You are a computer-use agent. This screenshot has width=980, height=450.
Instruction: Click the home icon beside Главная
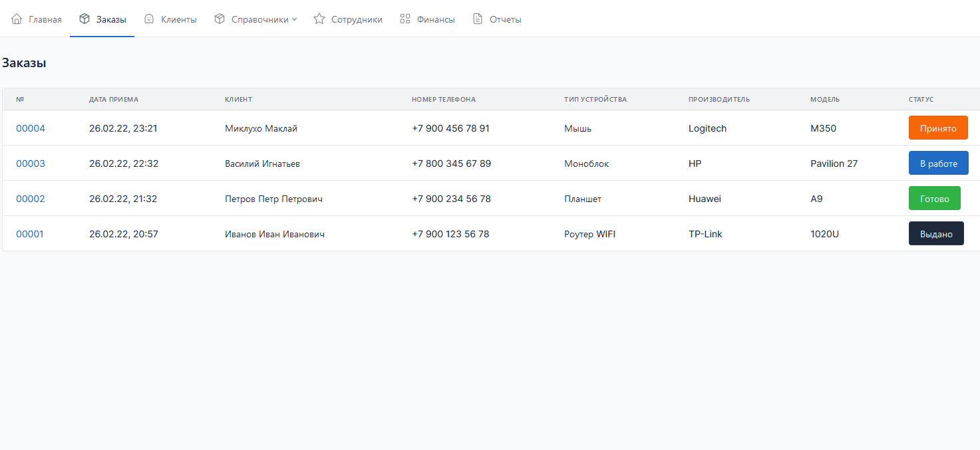(x=17, y=19)
